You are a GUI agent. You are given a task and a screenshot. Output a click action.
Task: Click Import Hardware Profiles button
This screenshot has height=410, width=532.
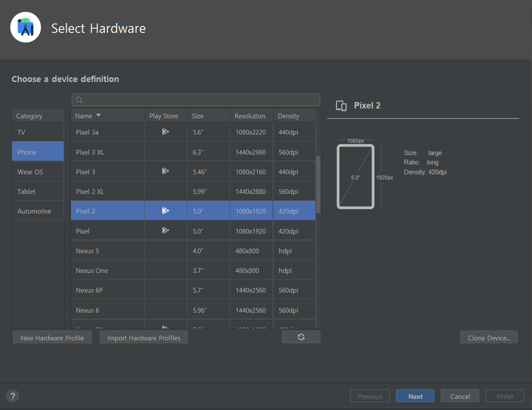coord(144,337)
